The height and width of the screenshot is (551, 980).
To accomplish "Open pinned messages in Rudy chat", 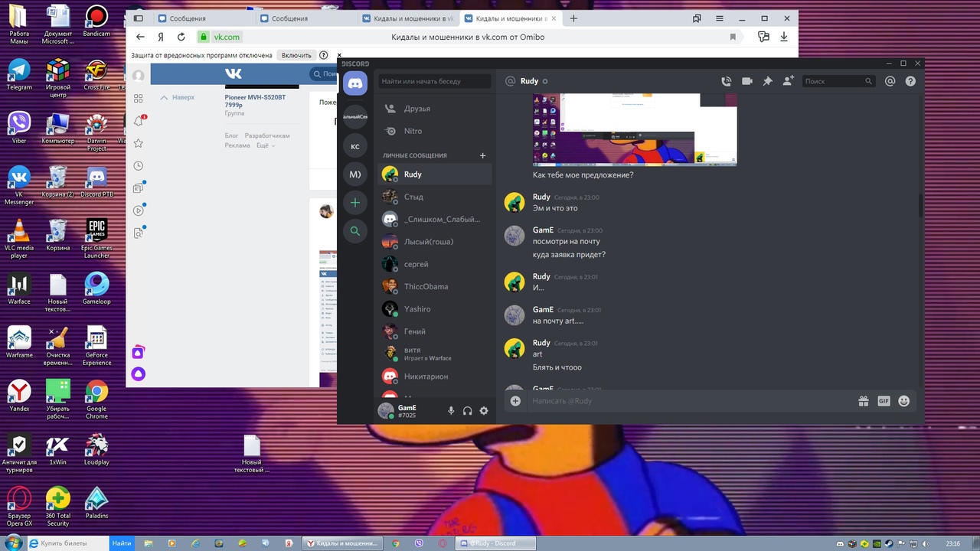I will click(x=767, y=81).
